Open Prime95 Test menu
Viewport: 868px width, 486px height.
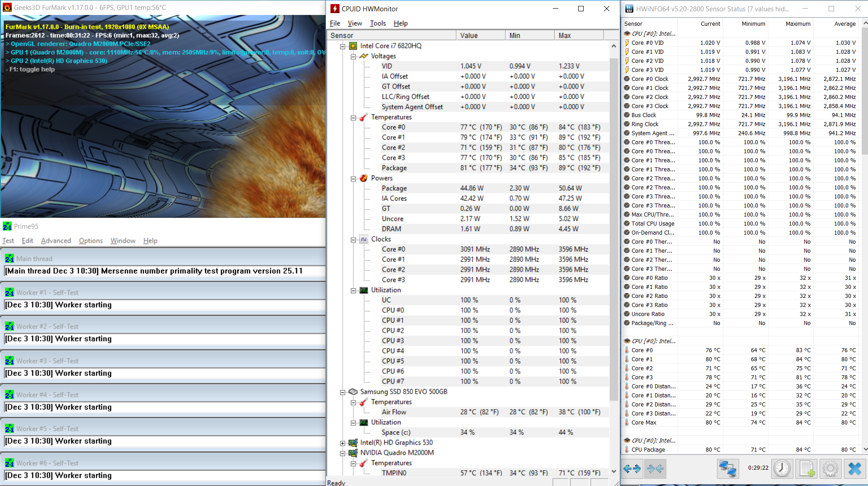tap(8, 241)
